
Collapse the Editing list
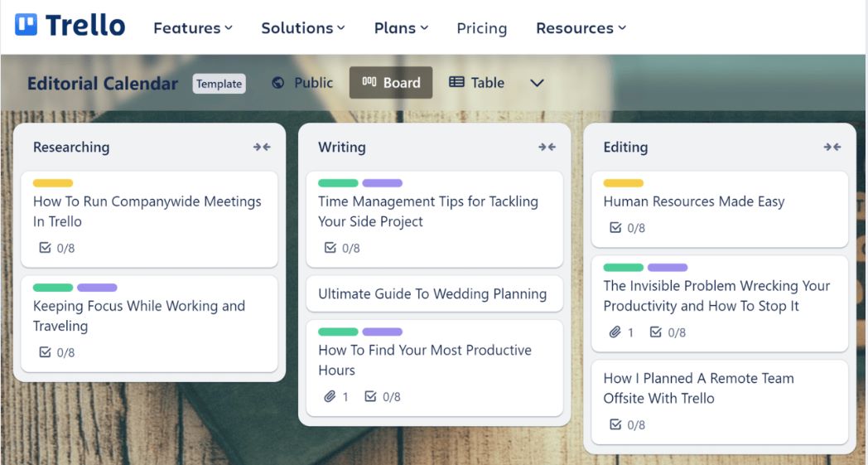click(832, 147)
